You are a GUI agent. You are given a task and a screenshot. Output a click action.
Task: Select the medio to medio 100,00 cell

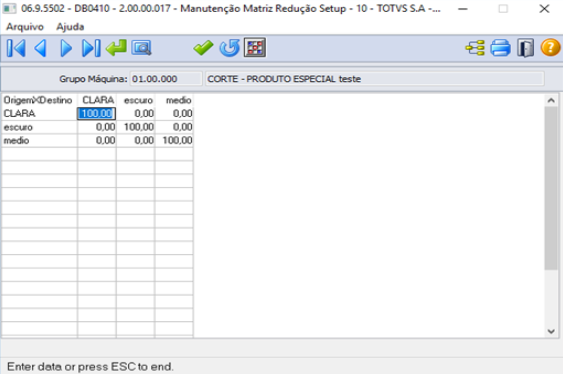(x=174, y=140)
